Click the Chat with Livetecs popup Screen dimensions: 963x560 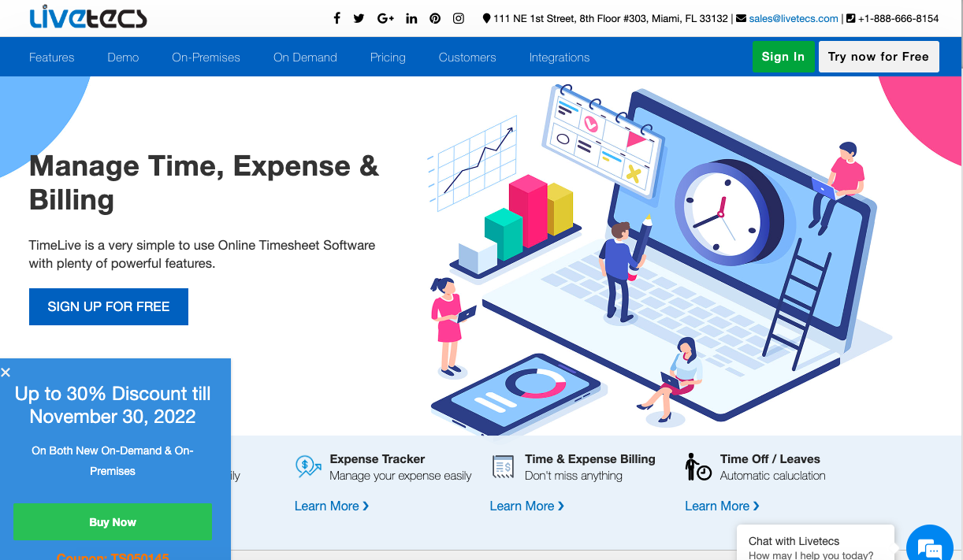816,543
